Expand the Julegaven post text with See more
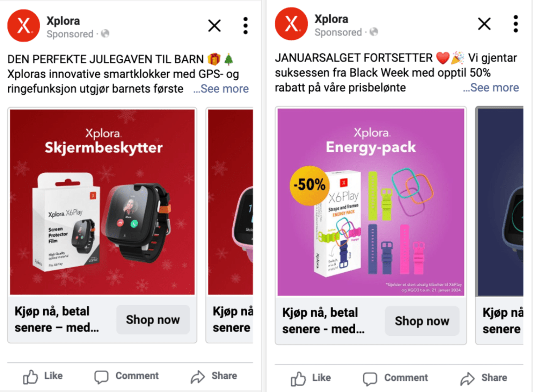The height and width of the screenshot is (392, 533). point(221,89)
